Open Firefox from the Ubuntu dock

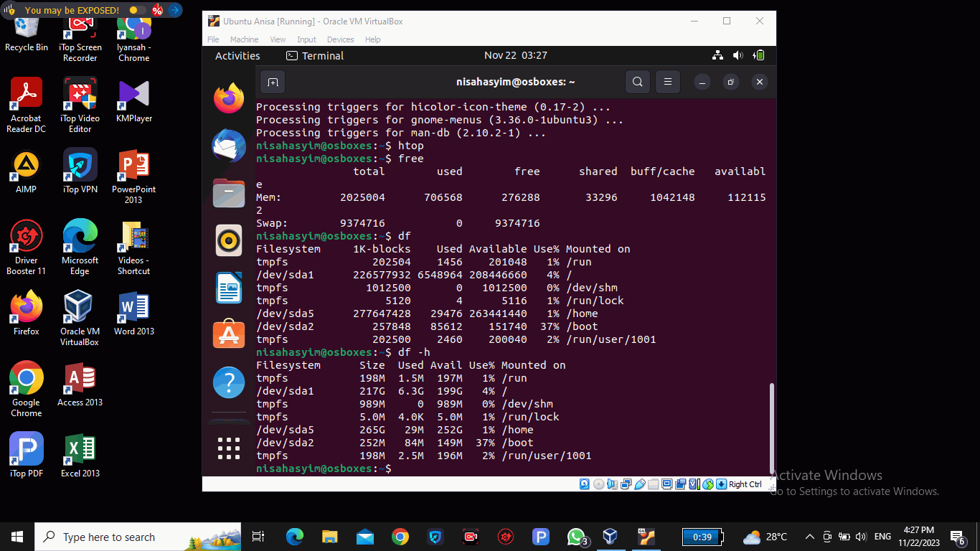tap(229, 98)
